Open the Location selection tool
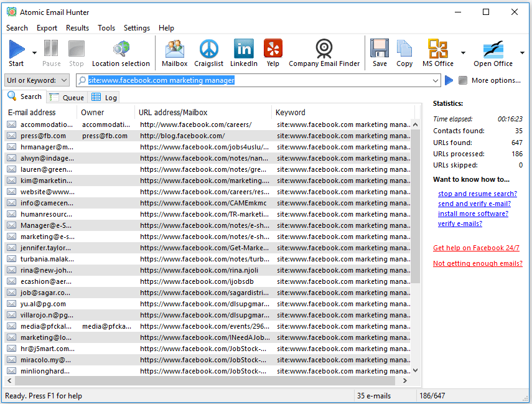 click(121, 49)
